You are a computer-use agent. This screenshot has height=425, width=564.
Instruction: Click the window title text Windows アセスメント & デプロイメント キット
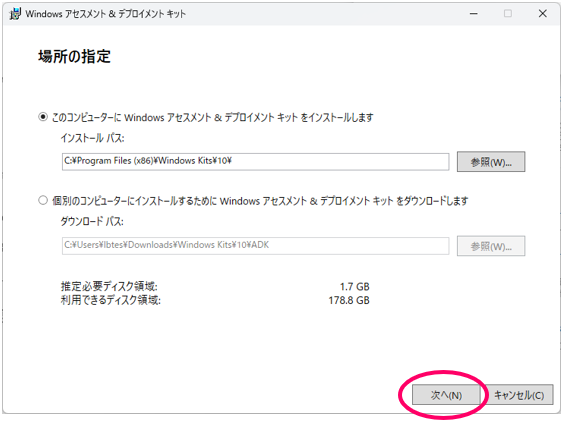click(105, 14)
